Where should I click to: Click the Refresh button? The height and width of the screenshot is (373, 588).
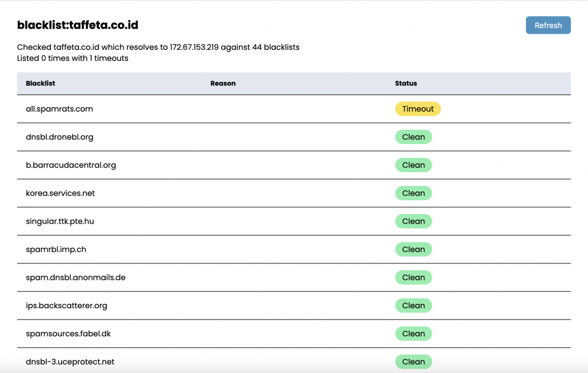(x=548, y=25)
